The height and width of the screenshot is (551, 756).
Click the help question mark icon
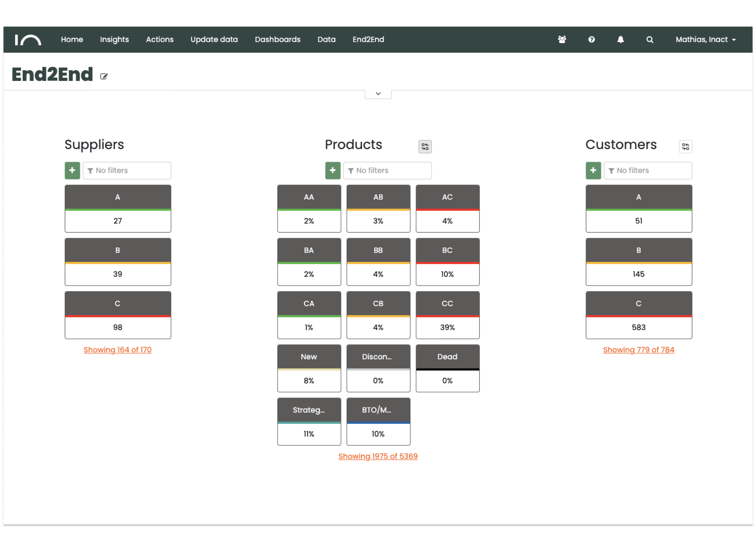591,40
